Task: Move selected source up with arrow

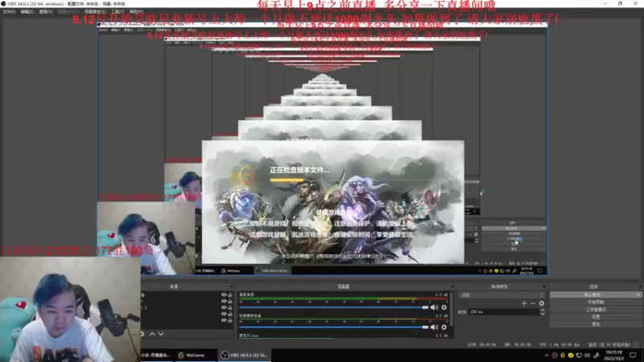Action: (152, 334)
